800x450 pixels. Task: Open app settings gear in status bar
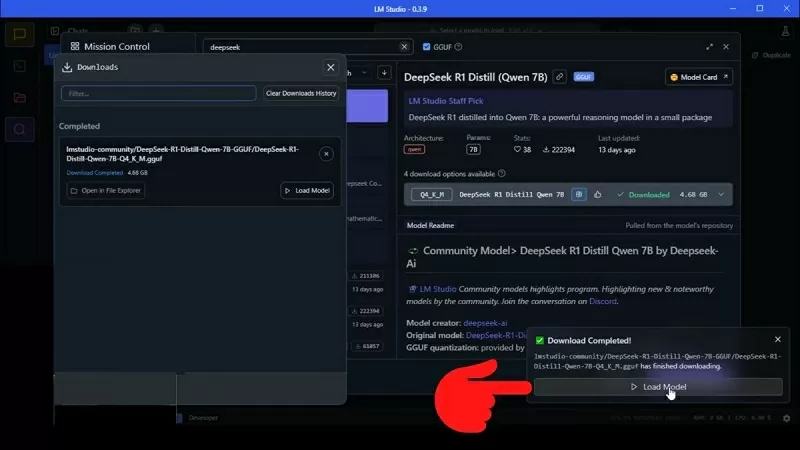[786, 418]
